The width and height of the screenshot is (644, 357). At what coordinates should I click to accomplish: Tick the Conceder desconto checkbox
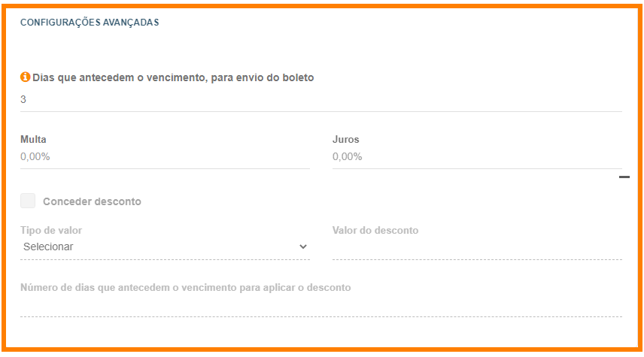click(28, 201)
